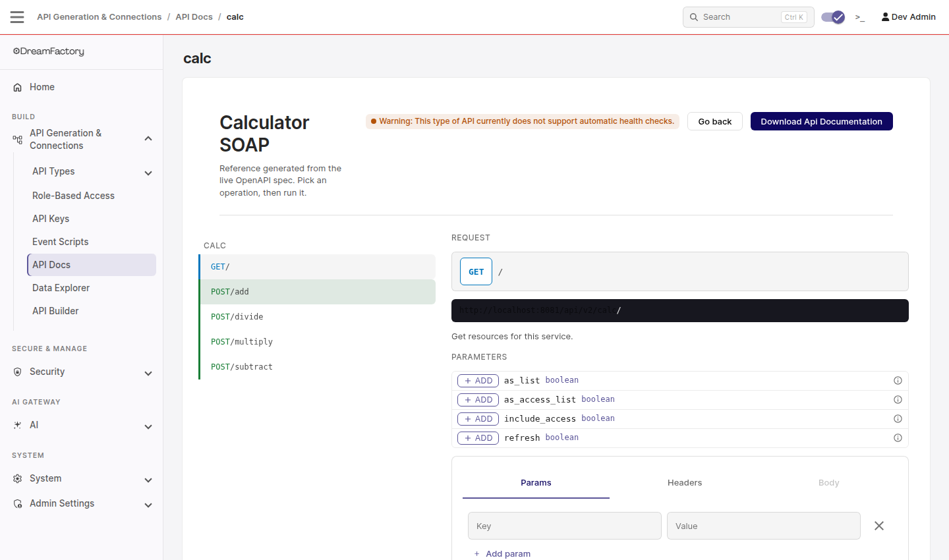Viewport: 949px width, 560px height.
Task: Select the POST /subtract operation
Action: 318,367
